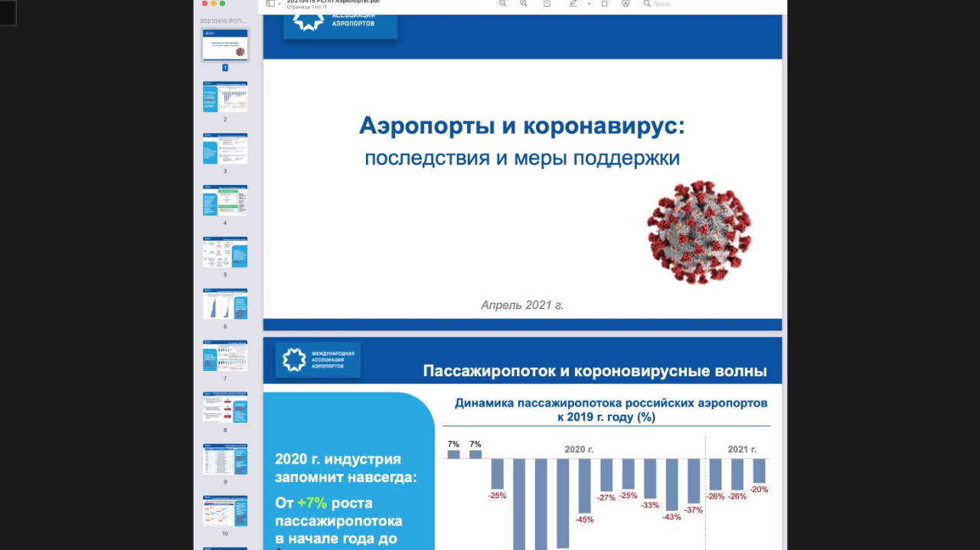
Task: Minimize the Preview window
Action: (214, 3)
